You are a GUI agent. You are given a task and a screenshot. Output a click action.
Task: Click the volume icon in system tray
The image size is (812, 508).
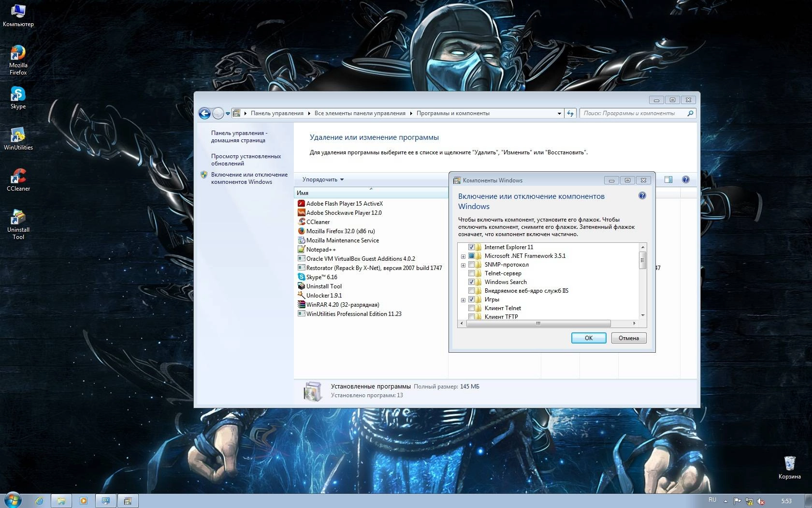click(x=761, y=501)
